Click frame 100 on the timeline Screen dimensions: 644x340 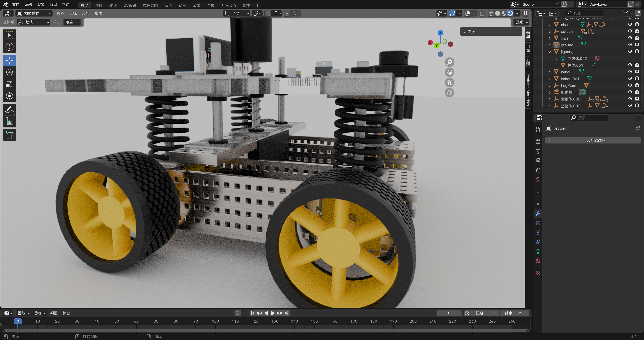[x=215, y=321]
